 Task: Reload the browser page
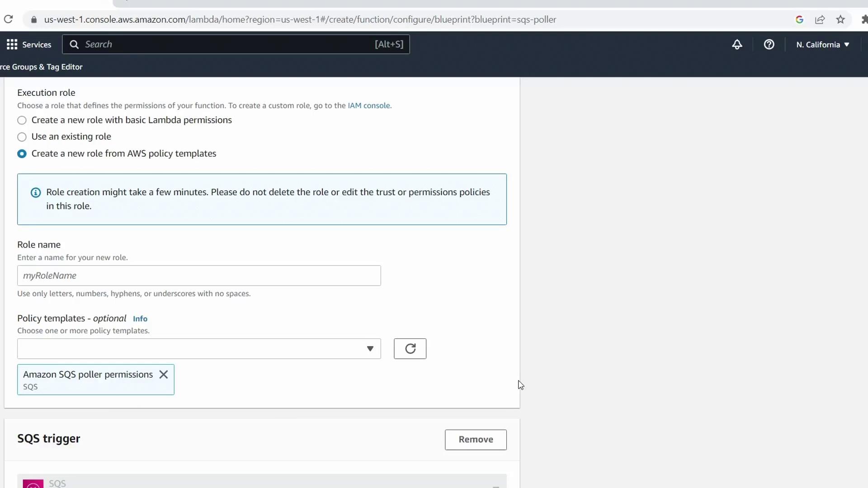(x=8, y=19)
